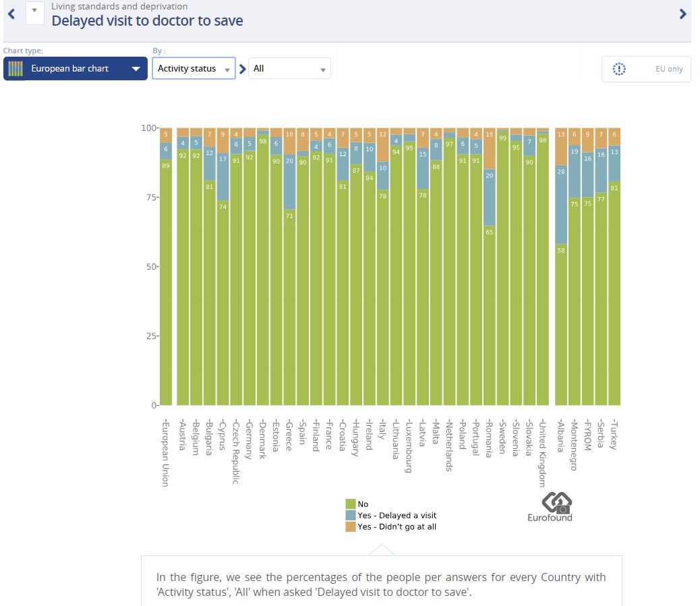Open the 'All' subgroup dropdown
The width and height of the screenshot is (700, 606).
(289, 69)
